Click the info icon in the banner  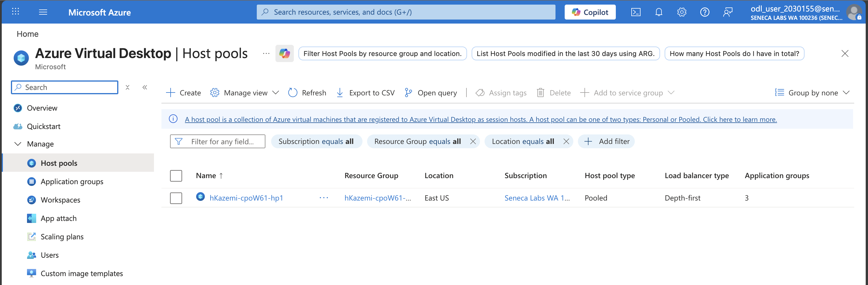(173, 119)
